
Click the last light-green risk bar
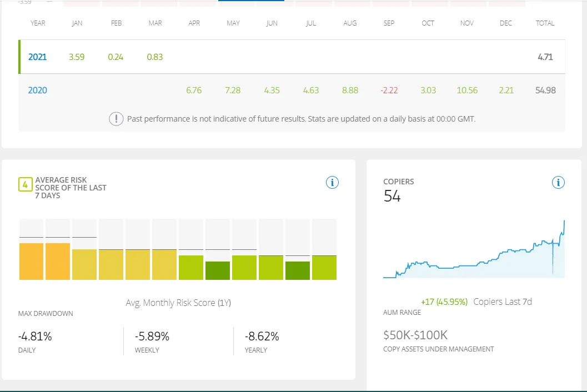(324, 268)
